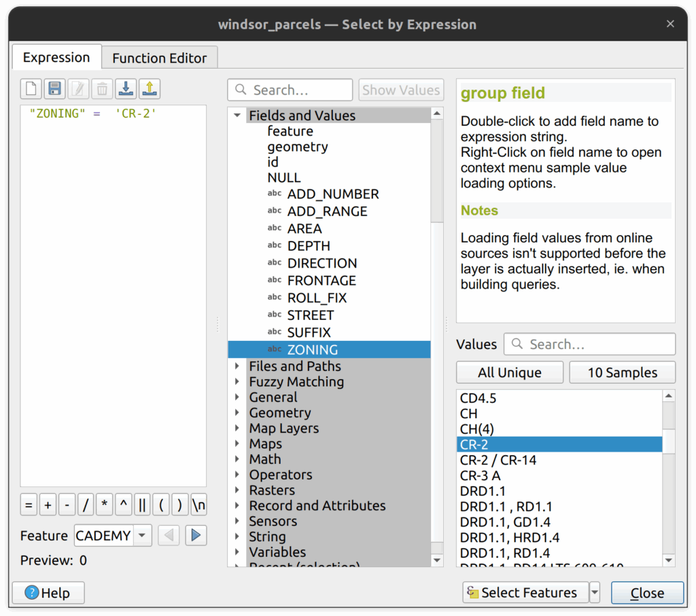Click the All Unique button
Screen dimensions: 696x616
coord(509,373)
